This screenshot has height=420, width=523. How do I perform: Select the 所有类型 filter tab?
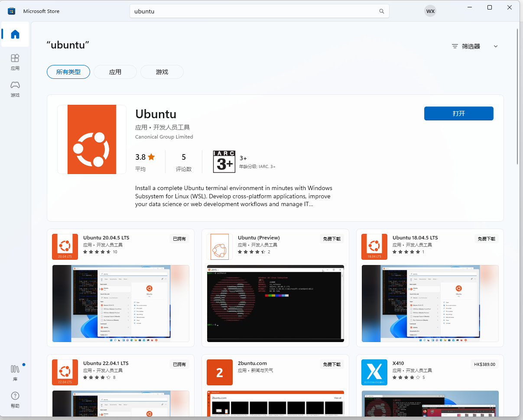68,72
